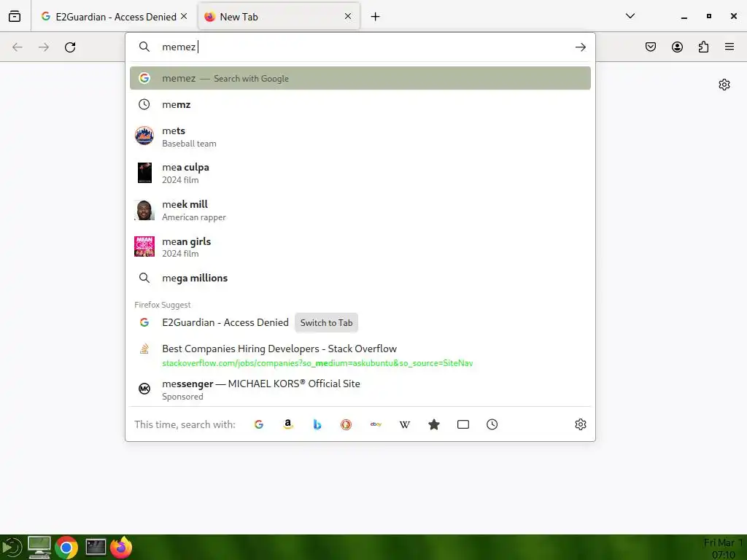Select the mets Baseball team suggestion
The height and width of the screenshot is (560, 747).
coord(360,136)
